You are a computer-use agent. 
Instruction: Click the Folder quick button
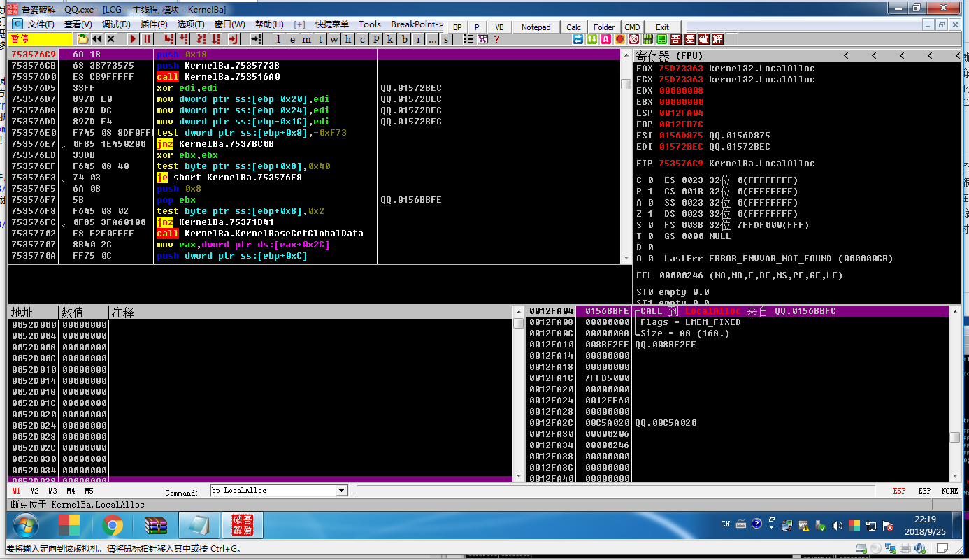[x=604, y=27]
